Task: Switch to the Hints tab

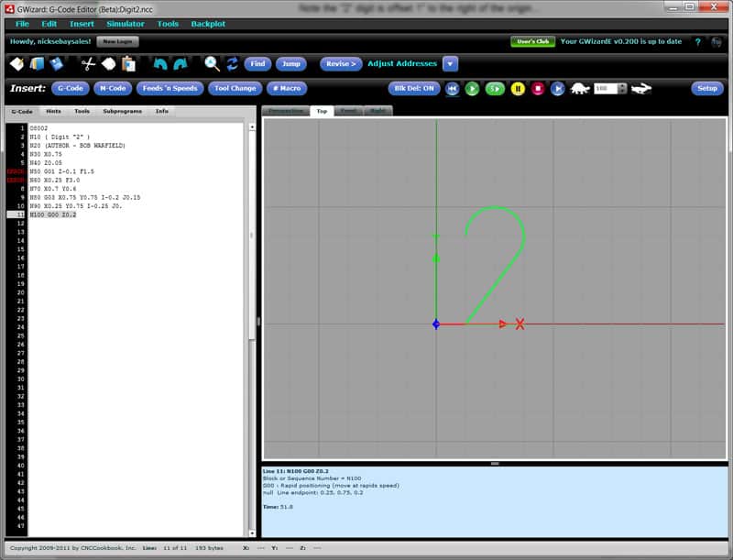Action: 52,111
